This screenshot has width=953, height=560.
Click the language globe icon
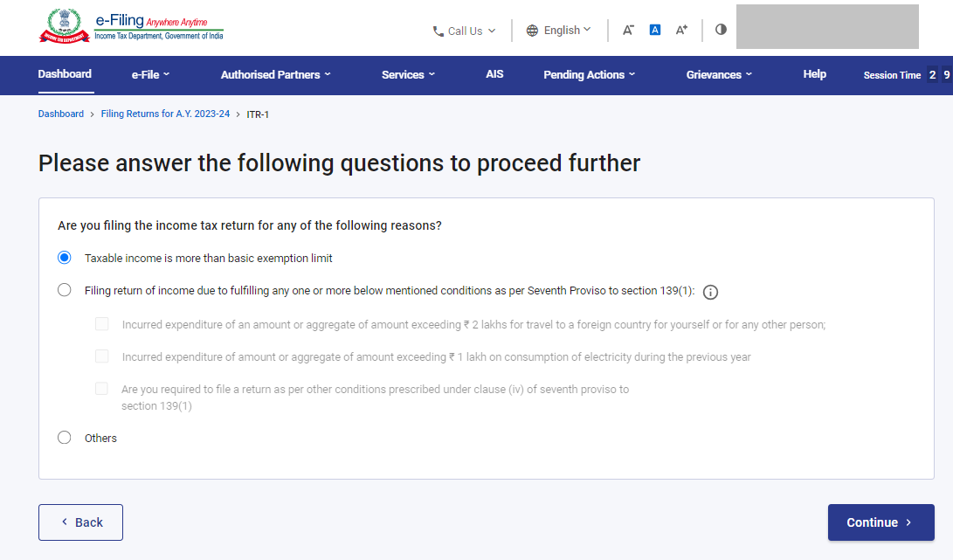point(532,30)
